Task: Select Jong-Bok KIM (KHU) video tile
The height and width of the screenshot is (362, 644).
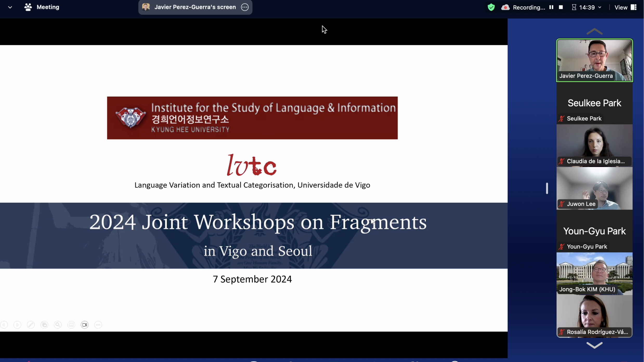Action: click(x=594, y=274)
